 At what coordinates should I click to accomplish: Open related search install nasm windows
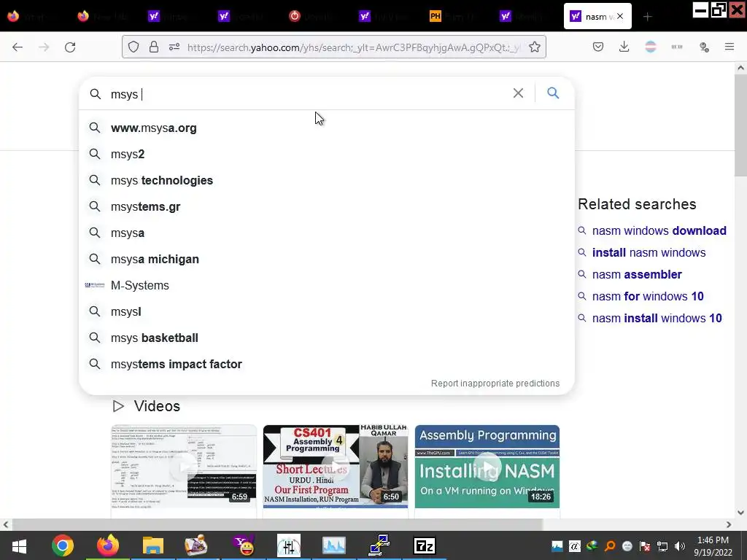pyautogui.click(x=649, y=252)
